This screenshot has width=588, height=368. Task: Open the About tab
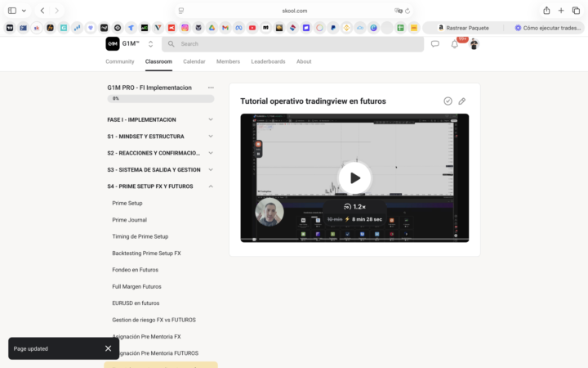[304, 61]
